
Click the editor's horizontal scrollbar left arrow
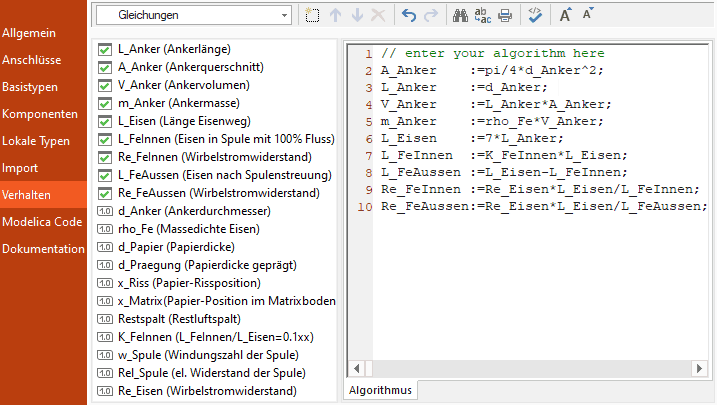354,367
